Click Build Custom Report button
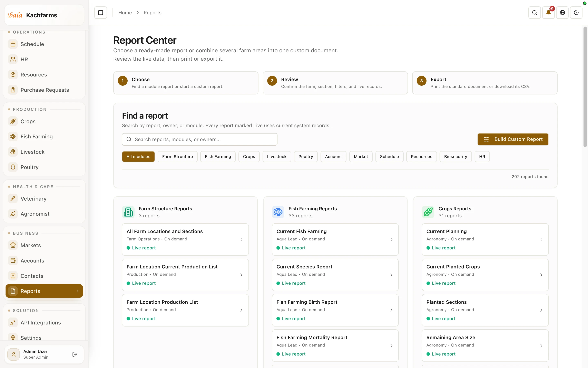The width and height of the screenshot is (588, 368). [513, 139]
